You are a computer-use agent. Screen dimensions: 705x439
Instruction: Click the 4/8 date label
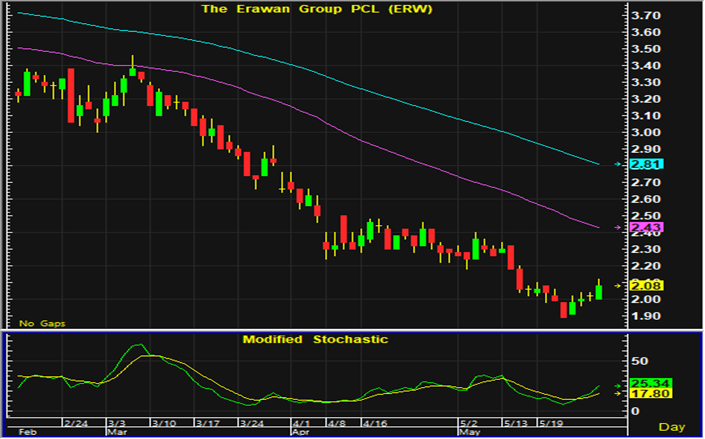pyautogui.click(x=336, y=424)
